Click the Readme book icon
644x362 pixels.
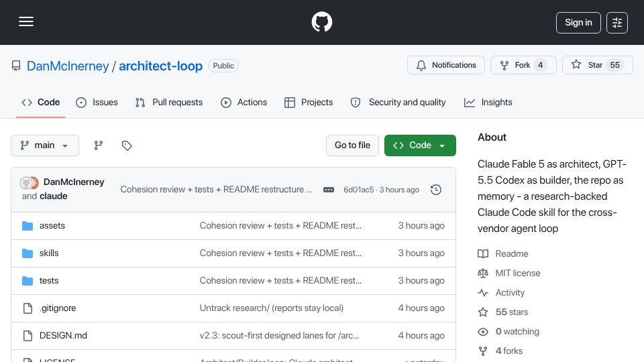pyautogui.click(x=483, y=253)
